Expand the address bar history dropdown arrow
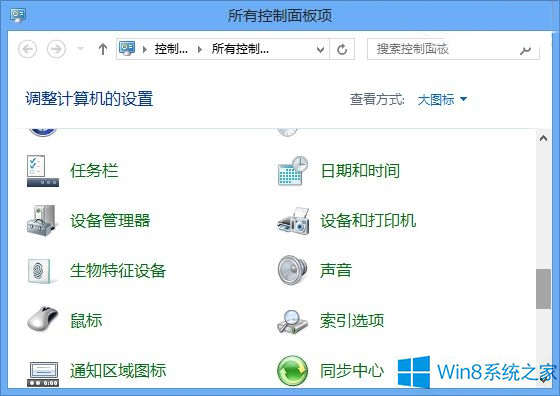560x396 pixels. 320,49
